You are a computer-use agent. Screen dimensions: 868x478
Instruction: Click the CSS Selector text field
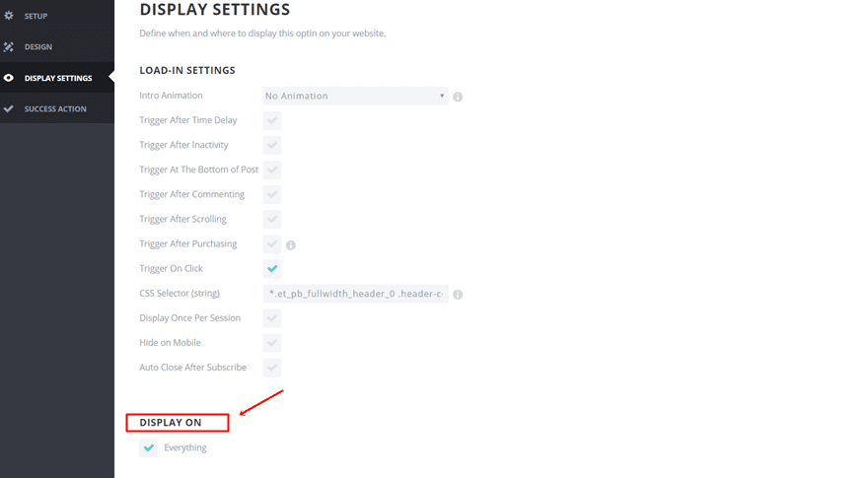(355, 294)
